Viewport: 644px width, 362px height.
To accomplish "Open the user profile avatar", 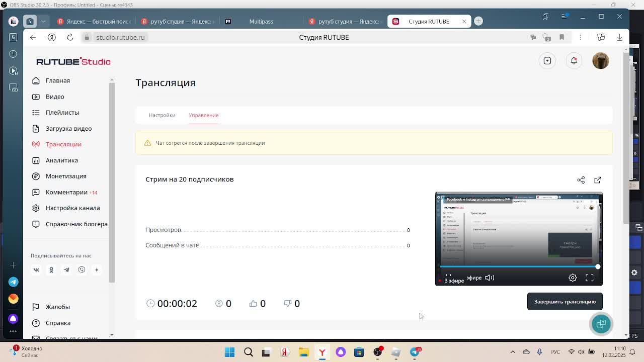I will (601, 61).
